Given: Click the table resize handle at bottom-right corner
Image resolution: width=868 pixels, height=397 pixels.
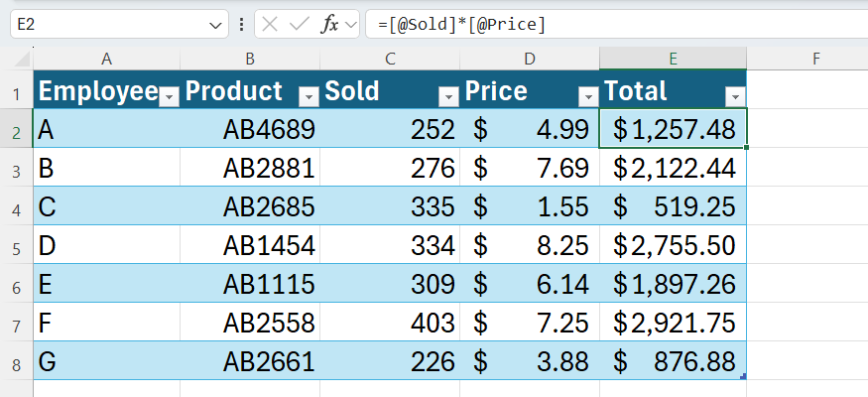Looking at the screenshot, I should (743, 376).
